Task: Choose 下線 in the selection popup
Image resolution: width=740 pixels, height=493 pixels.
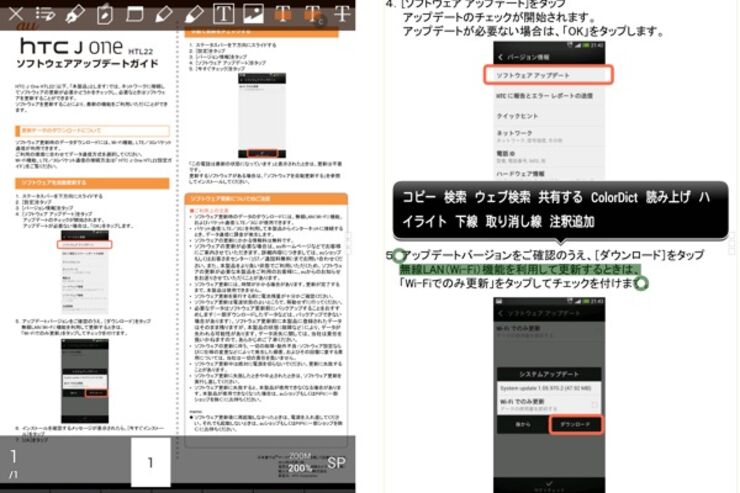Action: coord(467,221)
